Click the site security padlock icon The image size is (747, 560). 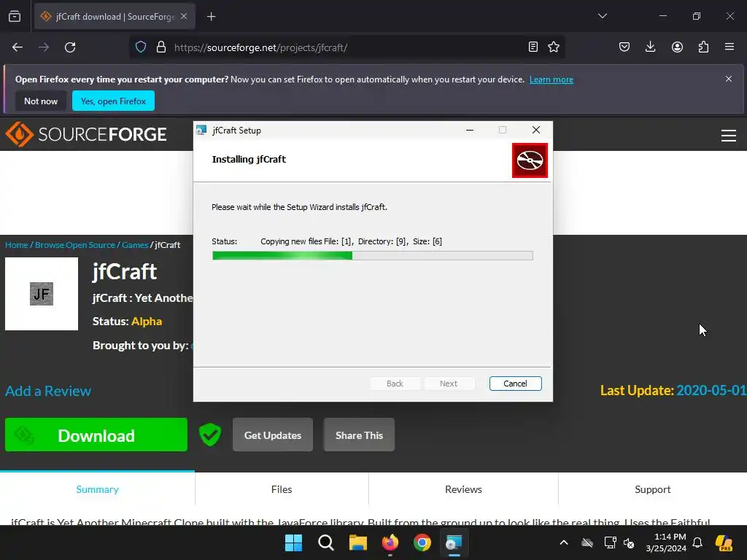[161, 47]
